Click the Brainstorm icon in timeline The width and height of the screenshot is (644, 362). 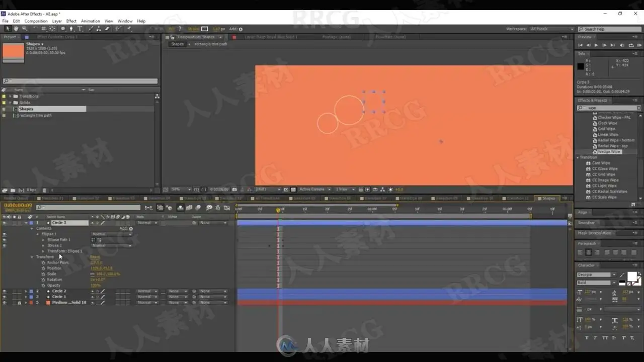click(209, 208)
